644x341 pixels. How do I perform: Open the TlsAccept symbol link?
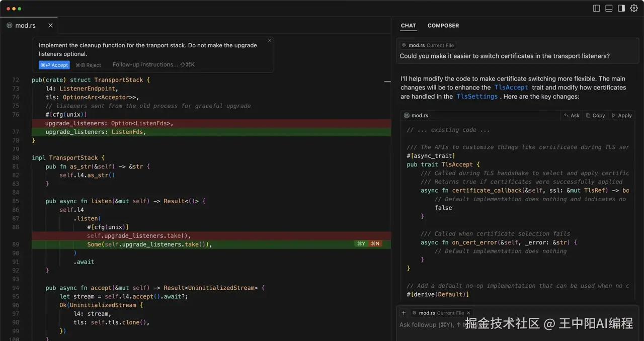511,88
